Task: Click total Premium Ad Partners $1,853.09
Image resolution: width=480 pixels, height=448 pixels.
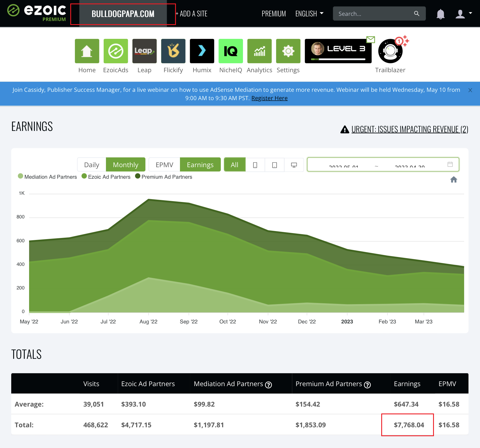Action: [311, 425]
